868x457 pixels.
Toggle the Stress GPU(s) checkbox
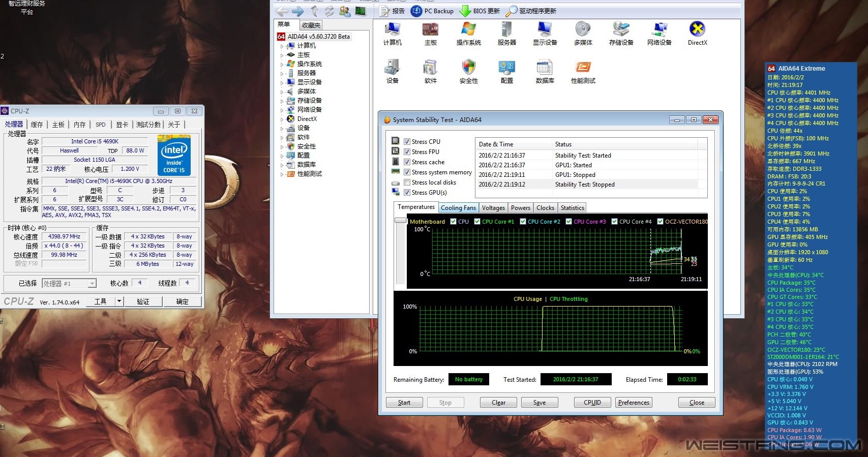407,193
